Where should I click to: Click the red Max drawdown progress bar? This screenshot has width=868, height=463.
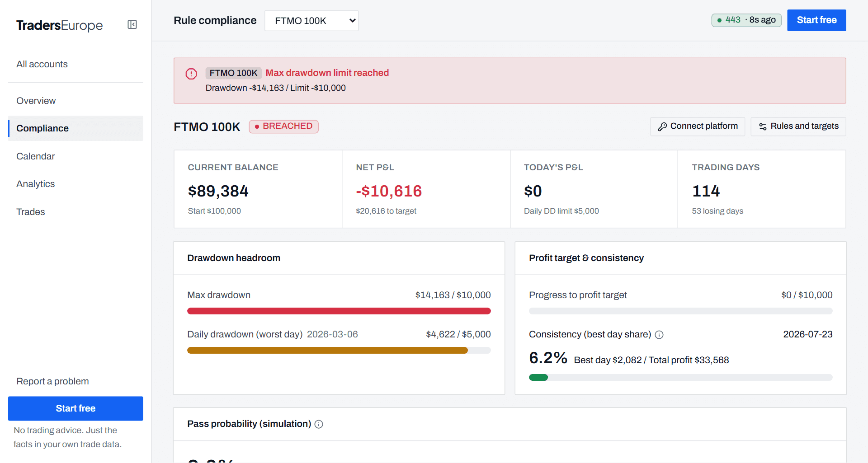pyautogui.click(x=339, y=311)
